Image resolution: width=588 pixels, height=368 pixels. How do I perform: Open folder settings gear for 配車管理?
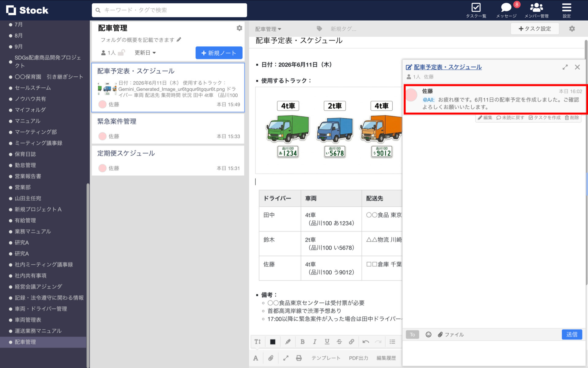[x=239, y=28]
